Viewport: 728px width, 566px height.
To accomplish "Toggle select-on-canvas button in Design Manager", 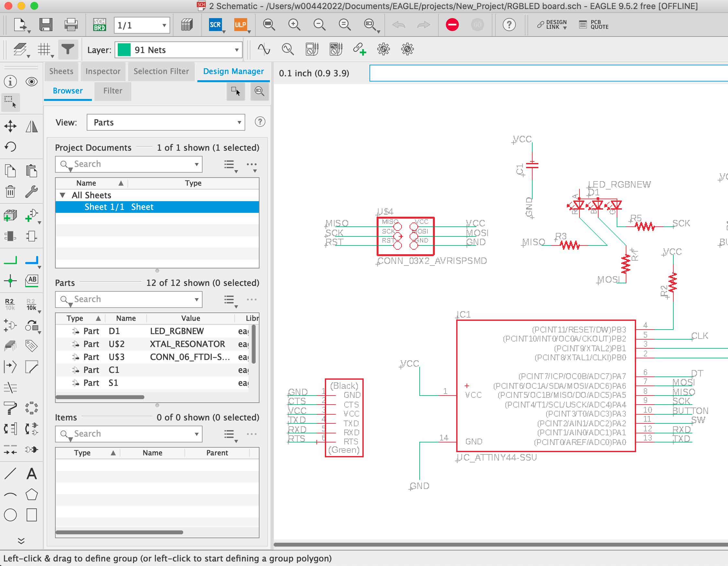I will [236, 91].
